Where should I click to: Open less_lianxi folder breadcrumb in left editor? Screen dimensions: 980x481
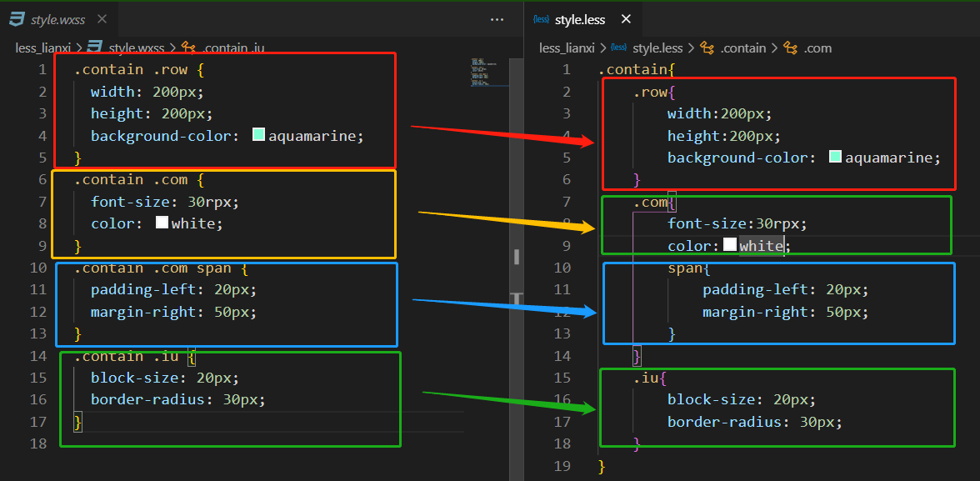point(42,48)
